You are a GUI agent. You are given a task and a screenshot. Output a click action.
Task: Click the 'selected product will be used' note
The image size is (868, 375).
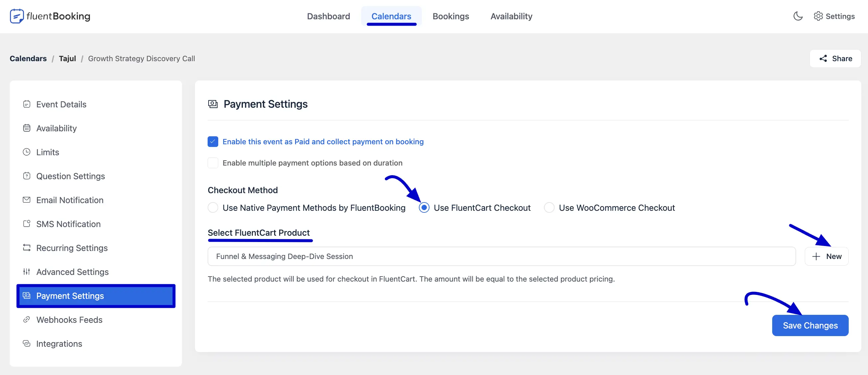[411, 279]
